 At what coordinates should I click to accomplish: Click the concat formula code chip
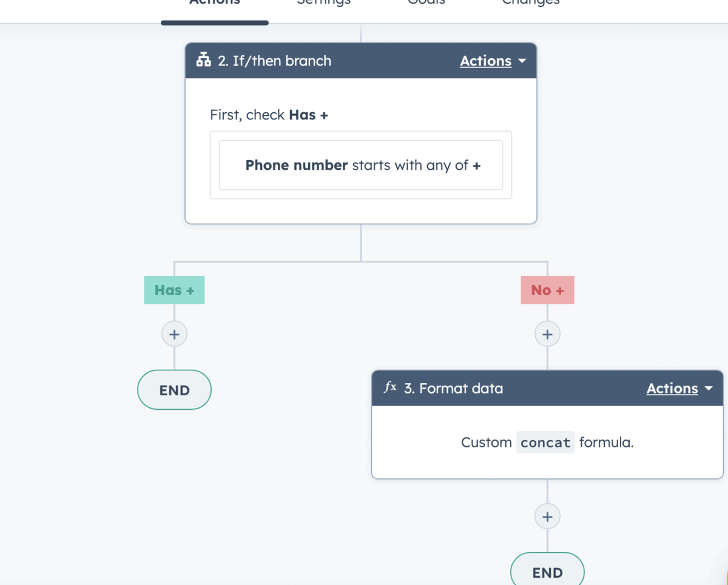[x=545, y=443]
